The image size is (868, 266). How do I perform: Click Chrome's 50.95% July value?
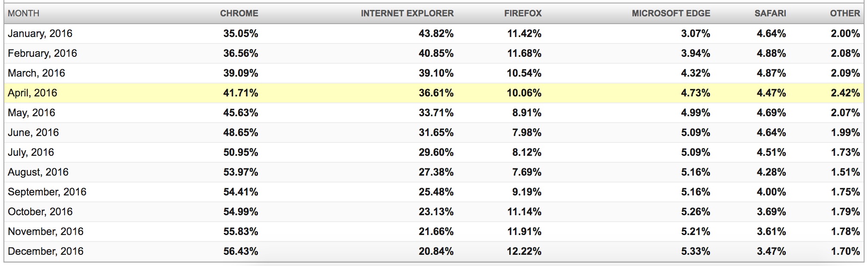(241, 152)
